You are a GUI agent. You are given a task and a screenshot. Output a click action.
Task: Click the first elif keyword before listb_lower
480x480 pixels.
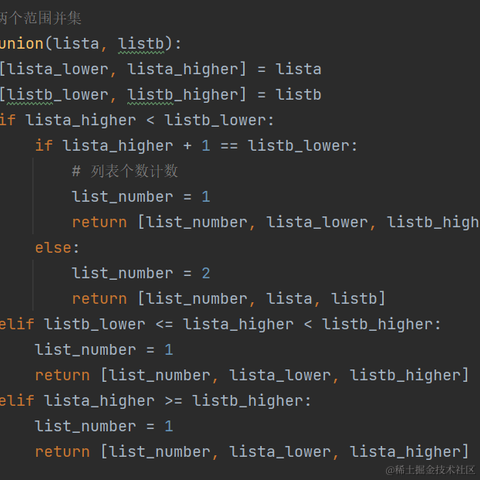tap(17, 324)
